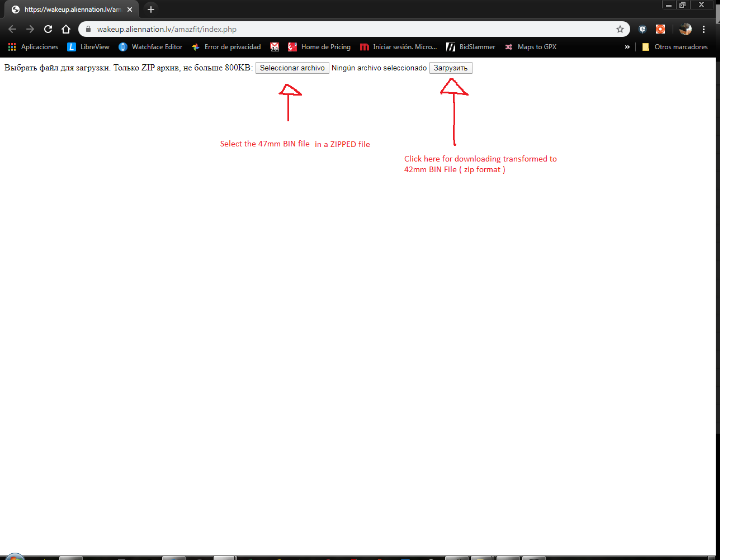The image size is (756, 560).
Task: Open the Iniciar sesión Micro... bookmark
Action: click(x=398, y=47)
